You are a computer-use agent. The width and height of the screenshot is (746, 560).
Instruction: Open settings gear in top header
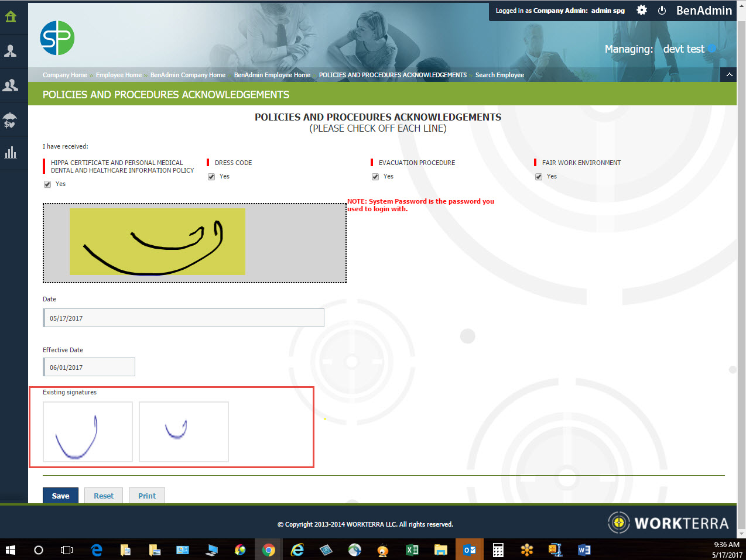pyautogui.click(x=642, y=10)
